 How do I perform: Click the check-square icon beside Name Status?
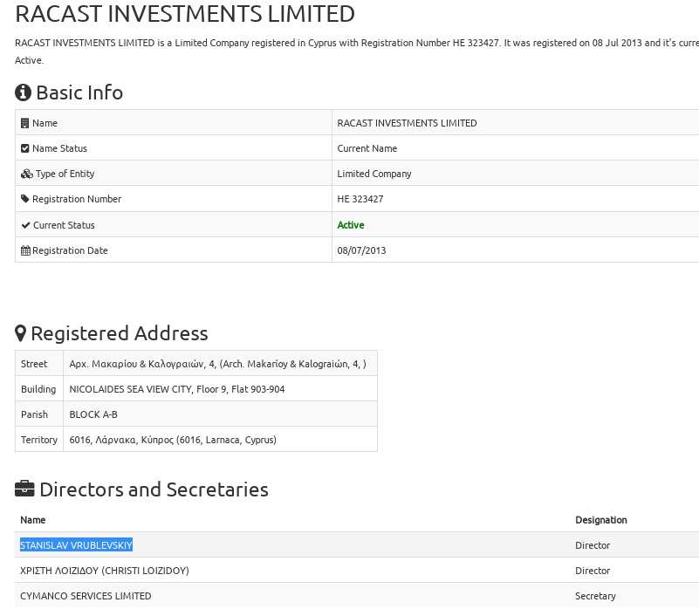click(x=25, y=148)
